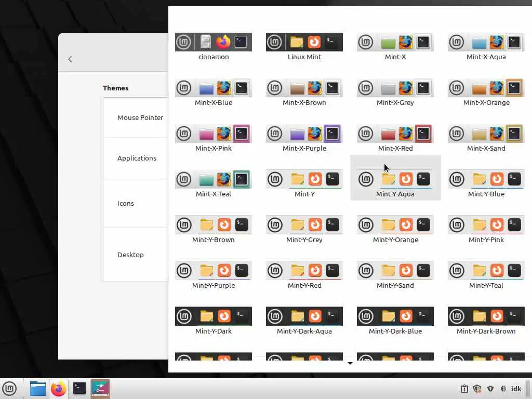Choose the plain Mint-Y theme
Viewport: 532px width, 399px height.
(304, 184)
